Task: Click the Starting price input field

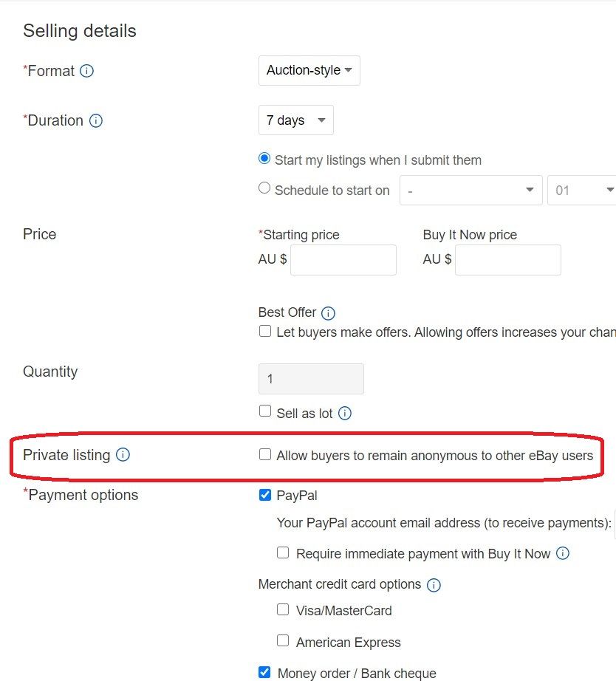Action: (343, 260)
